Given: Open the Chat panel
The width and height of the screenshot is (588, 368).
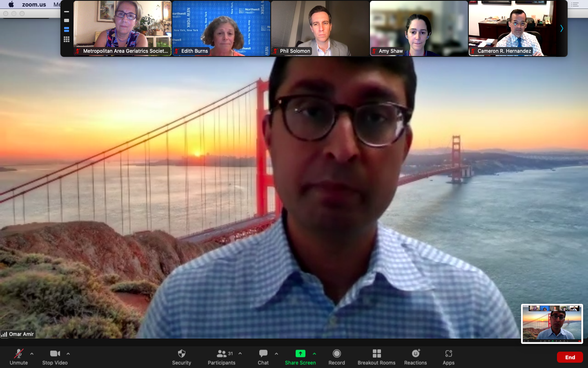Looking at the screenshot, I should point(263,357).
